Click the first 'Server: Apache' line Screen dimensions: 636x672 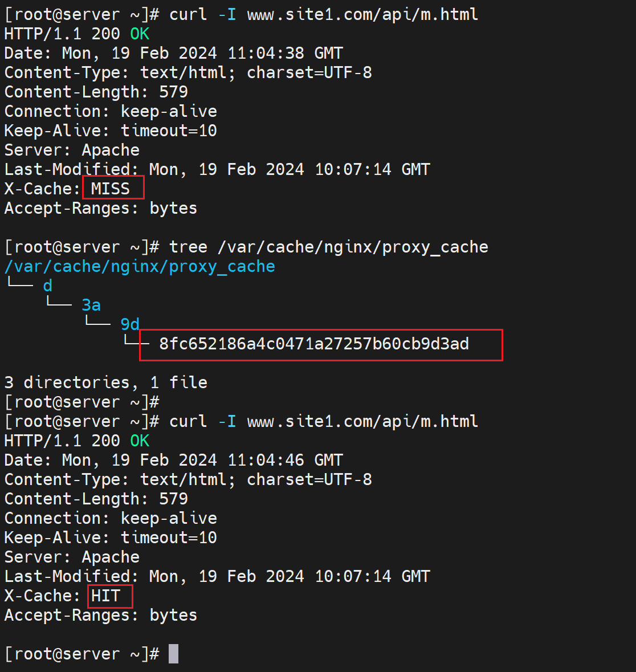tap(72, 150)
